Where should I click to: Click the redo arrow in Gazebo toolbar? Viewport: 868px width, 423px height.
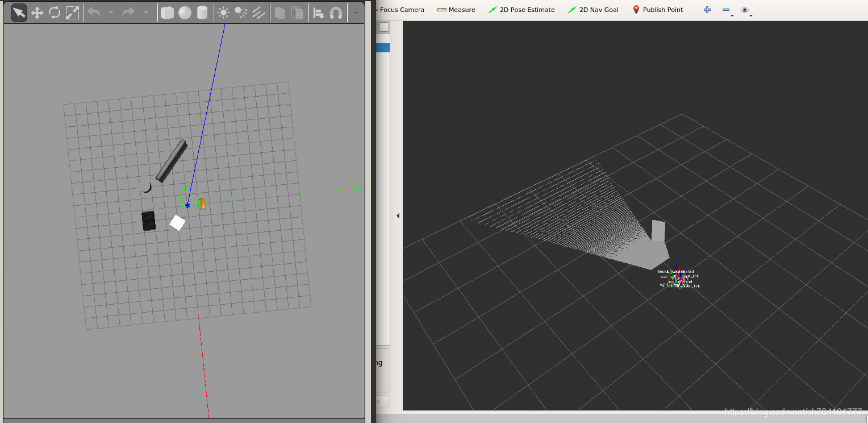point(129,13)
